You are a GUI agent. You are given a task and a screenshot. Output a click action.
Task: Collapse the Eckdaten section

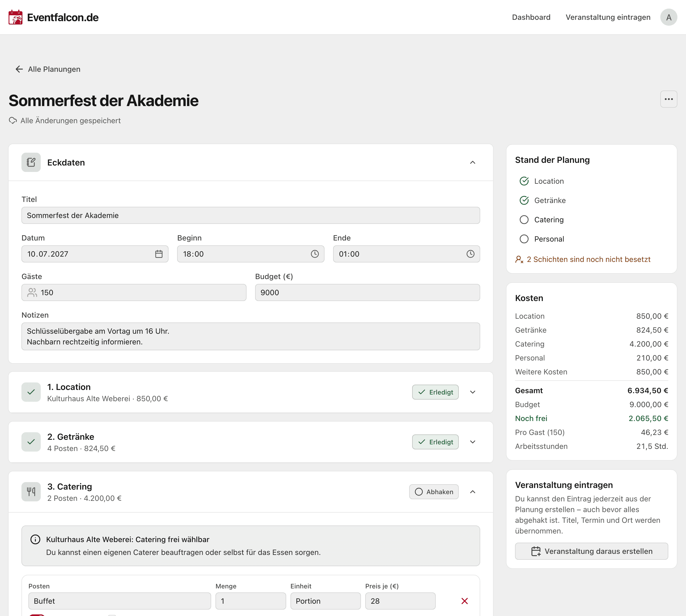pos(473,163)
